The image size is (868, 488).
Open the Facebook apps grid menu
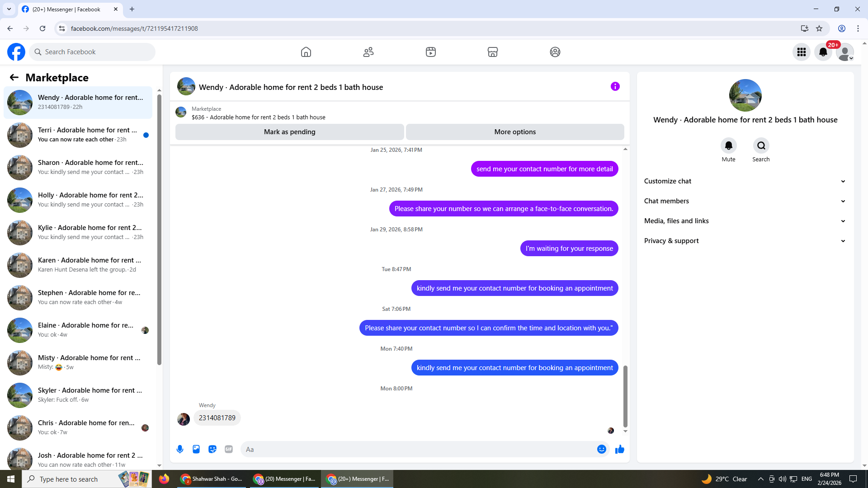point(801,52)
